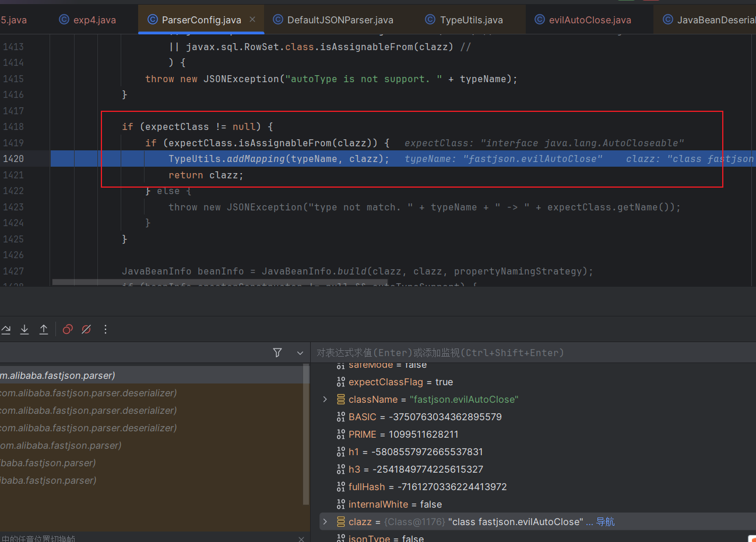Click the 'return clazz;' code line
This screenshot has width=756, height=542.
point(206,175)
